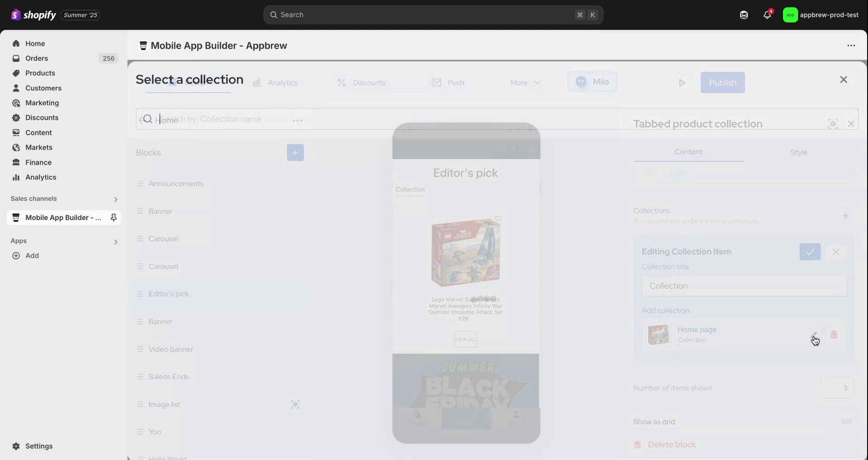868x460 pixels.
Task: Click the pin icon beside Mobile App Builder
Action: click(x=113, y=217)
